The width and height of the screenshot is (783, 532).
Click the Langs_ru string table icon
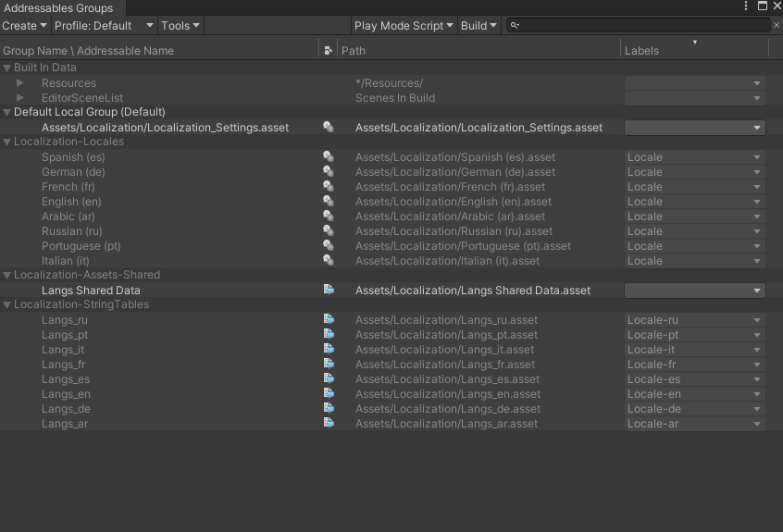[329, 320]
